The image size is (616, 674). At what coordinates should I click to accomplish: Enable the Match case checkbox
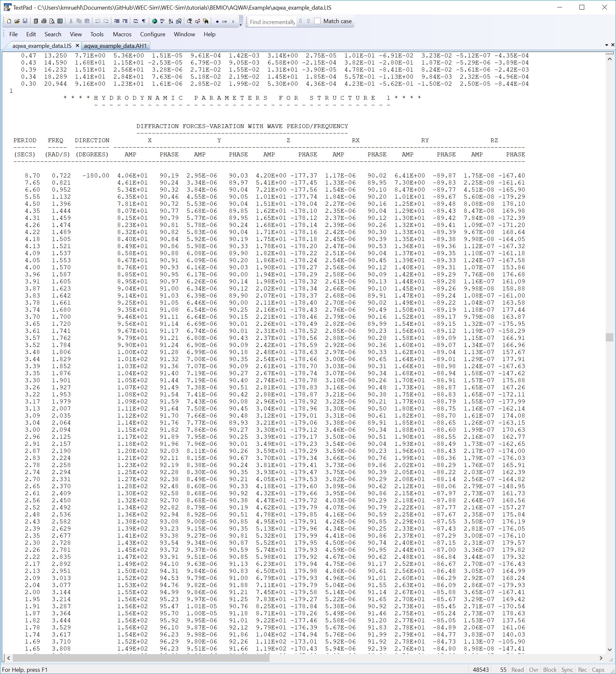(x=317, y=21)
